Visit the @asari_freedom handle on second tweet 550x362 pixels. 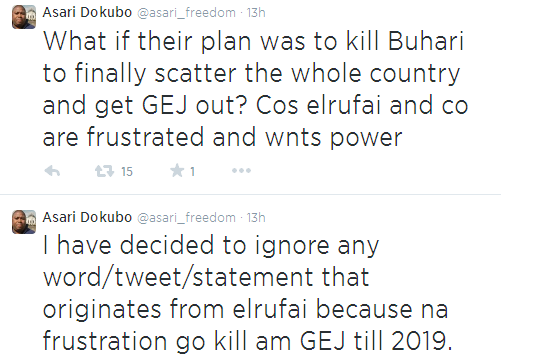pyautogui.click(x=187, y=217)
